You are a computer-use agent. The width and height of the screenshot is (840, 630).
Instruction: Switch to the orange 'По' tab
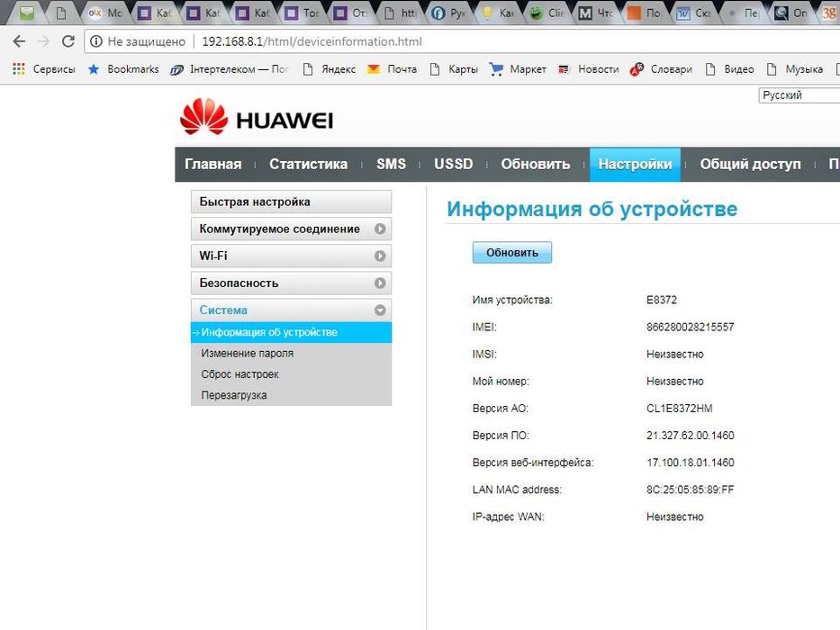point(645,13)
